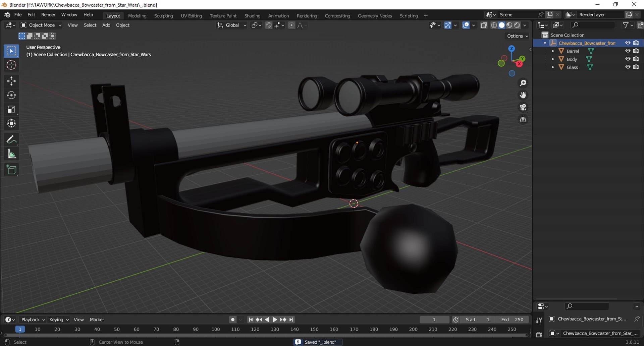Collapse the Chewbacca_Bowcaster collection
The image size is (644, 346).
pyautogui.click(x=545, y=43)
